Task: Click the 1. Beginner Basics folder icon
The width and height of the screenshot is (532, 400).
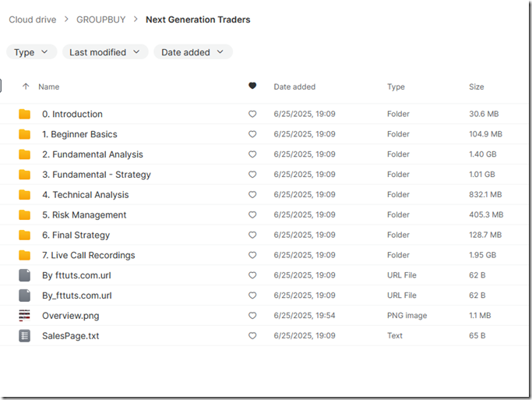Action: point(24,134)
